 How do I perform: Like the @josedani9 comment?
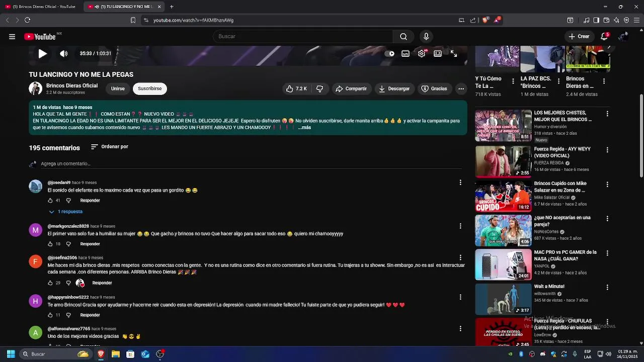pos(50,201)
